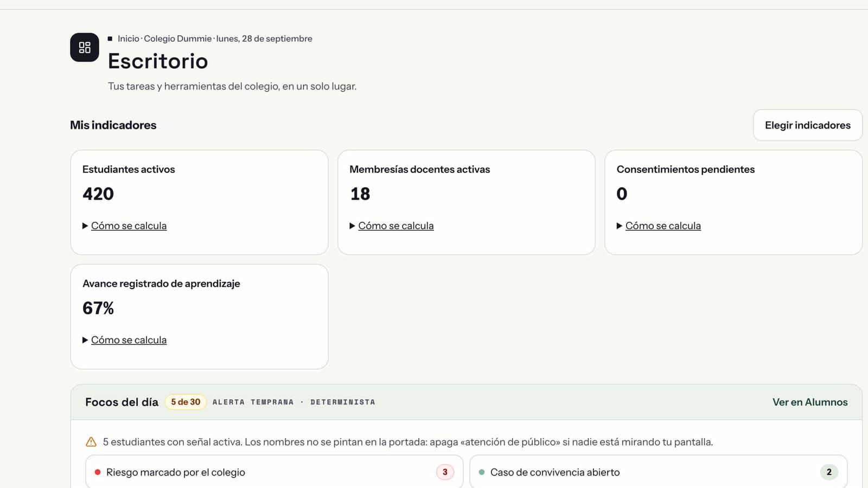The width and height of the screenshot is (868, 488).
Task: Click the 420 students value
Action: tap(98, 194)
